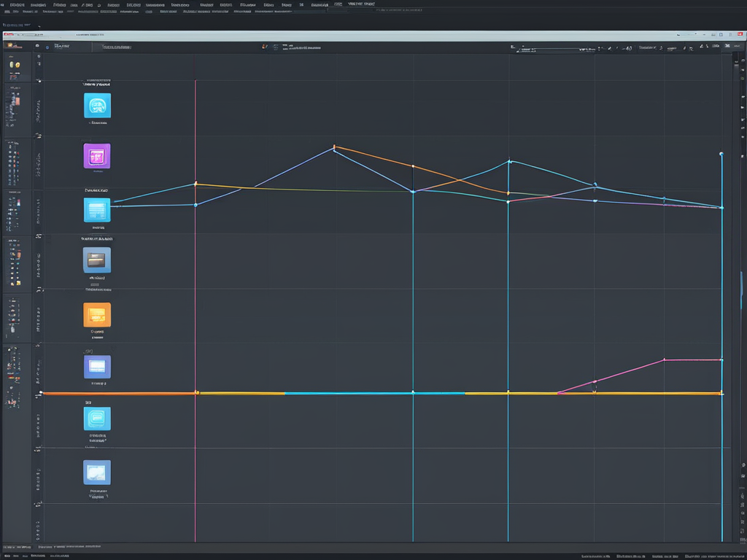Click the purple track icon
Image resolution: width=747 pixels, height=560 pixels.
coord(97,156)
